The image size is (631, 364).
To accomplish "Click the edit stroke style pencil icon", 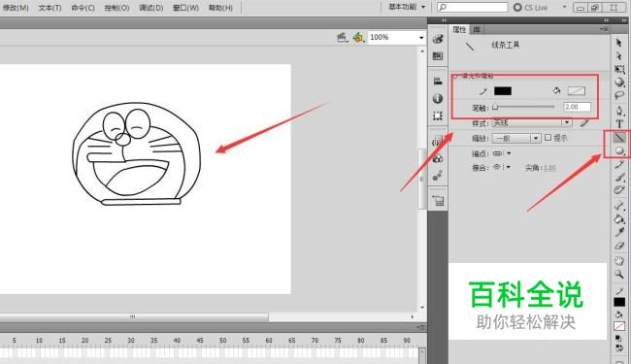I will pyautogui.click(x=584, y=122).
